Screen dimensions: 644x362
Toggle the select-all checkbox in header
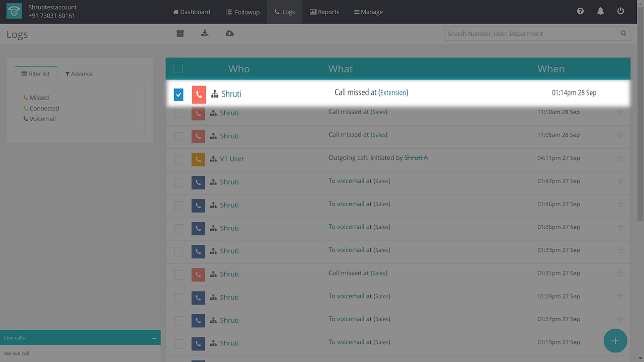[x=178, y=69]
